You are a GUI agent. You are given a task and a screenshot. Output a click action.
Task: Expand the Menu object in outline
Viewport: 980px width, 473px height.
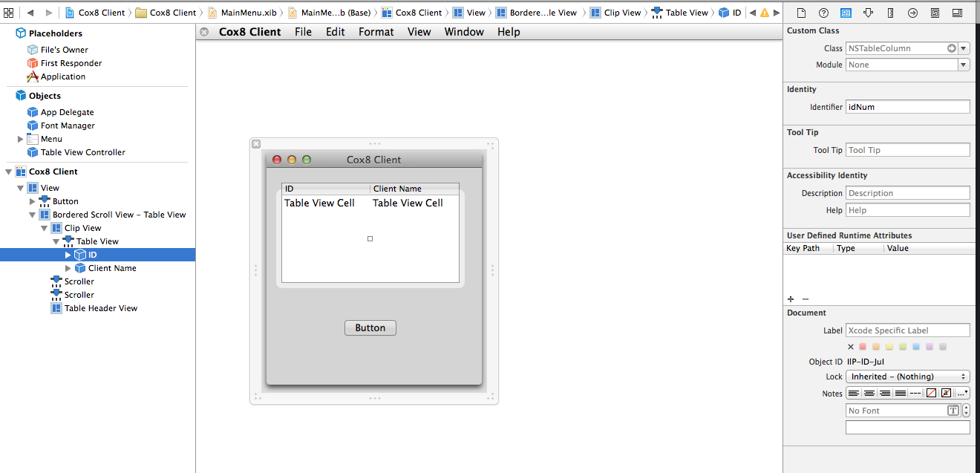(20, 139)
